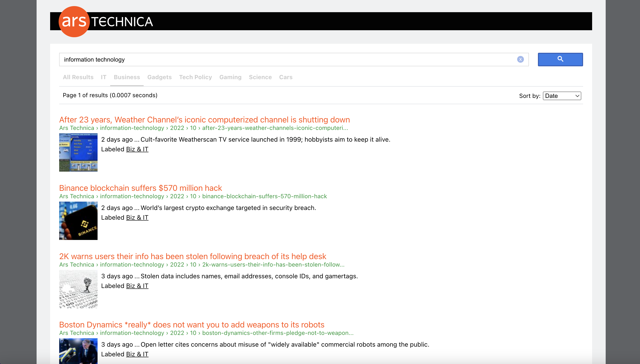Open the 2K warns users article link

(x=192, y=256)
